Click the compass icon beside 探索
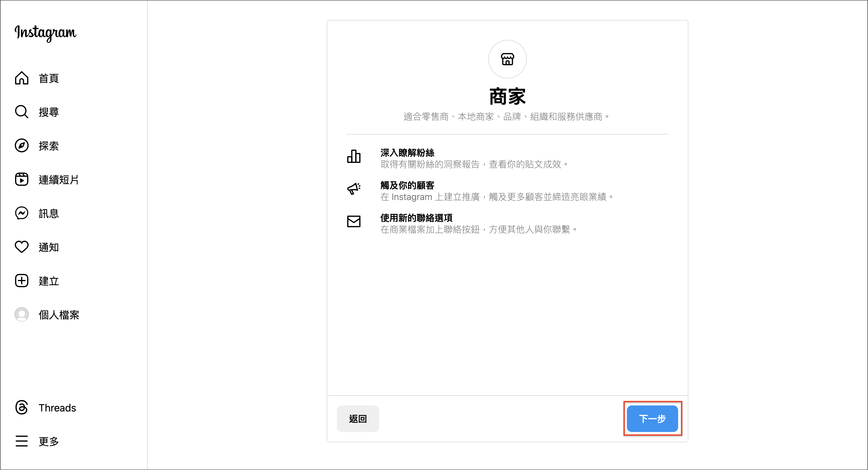The height and width of the screenshot is (470, 868). pos(22,146)
